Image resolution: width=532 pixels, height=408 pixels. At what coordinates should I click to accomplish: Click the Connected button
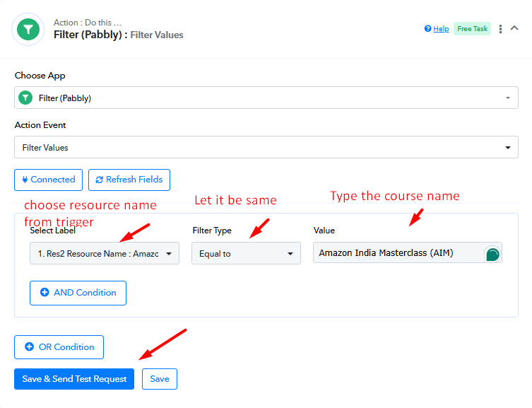click(48, 180)
